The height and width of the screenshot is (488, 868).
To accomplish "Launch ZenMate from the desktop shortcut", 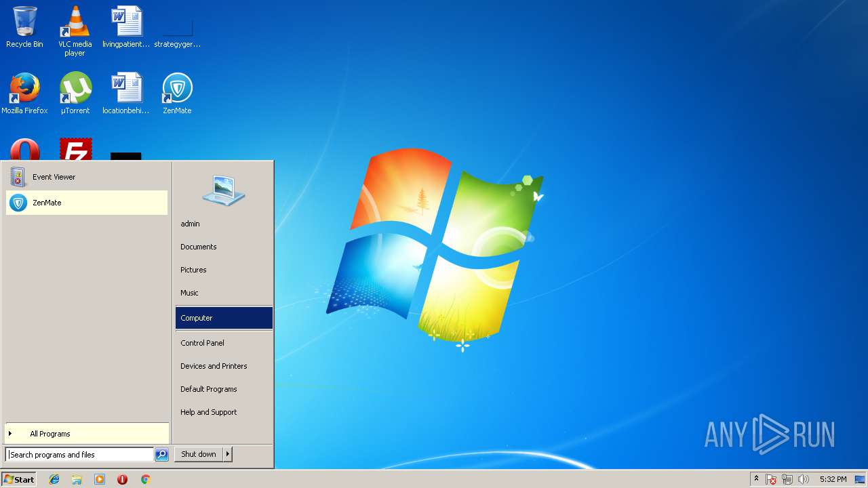I will (x=178, y=94).
